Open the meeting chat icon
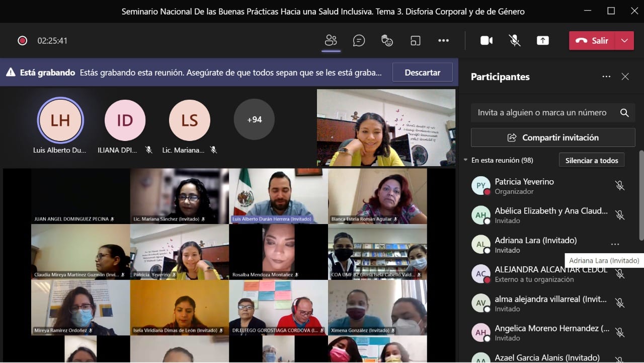Screen dimensions: 644x363 click(359, 41)
